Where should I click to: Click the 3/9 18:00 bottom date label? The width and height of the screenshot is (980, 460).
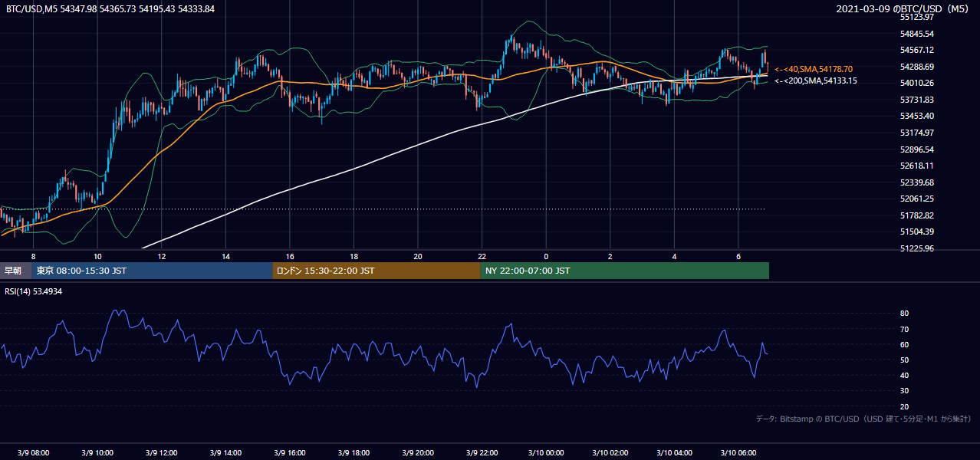click(354, 453)
